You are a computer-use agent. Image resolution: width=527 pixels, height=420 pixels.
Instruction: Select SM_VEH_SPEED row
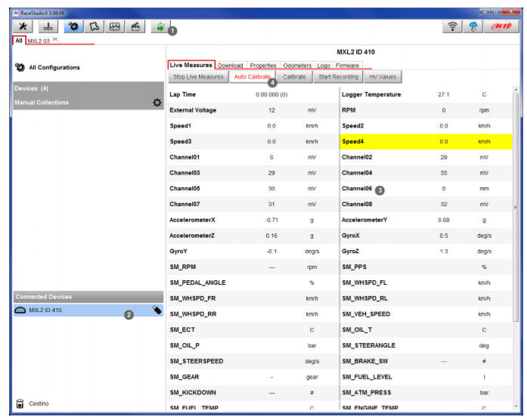[426, 314]
